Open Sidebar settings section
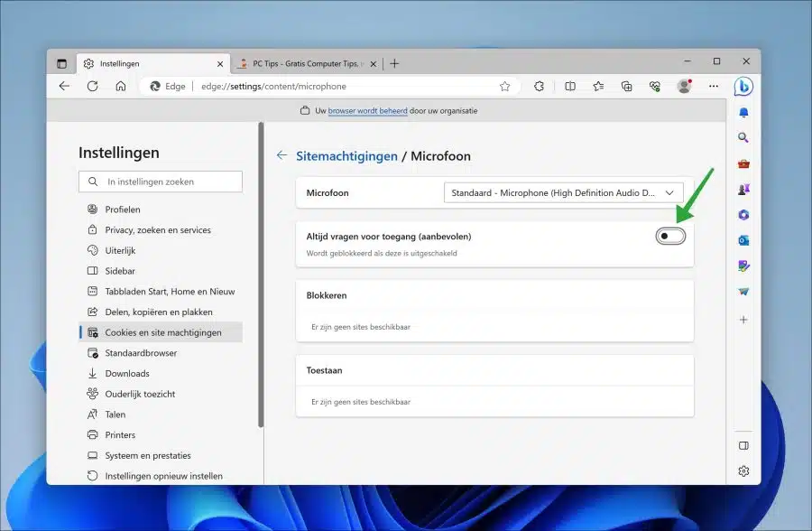Image resolution: width=812 pixels, height=531 pixels. point(161,271)
